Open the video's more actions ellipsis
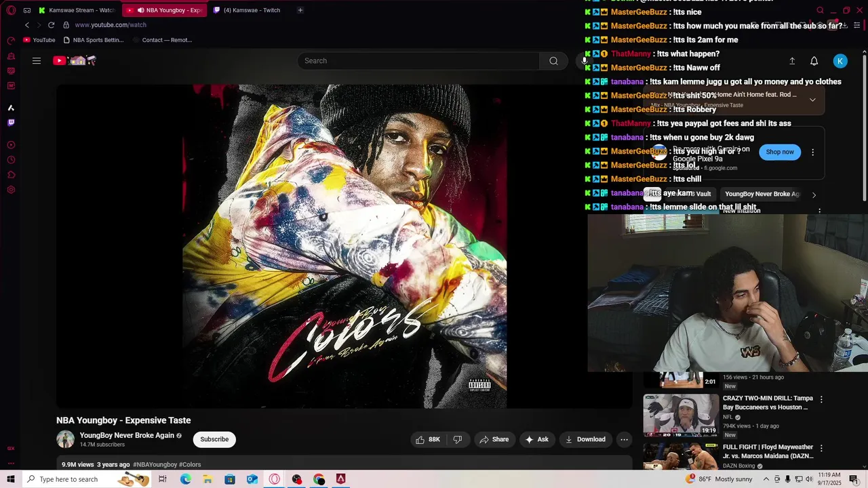This screenshot has height=488, width=868. click(624, 439)
